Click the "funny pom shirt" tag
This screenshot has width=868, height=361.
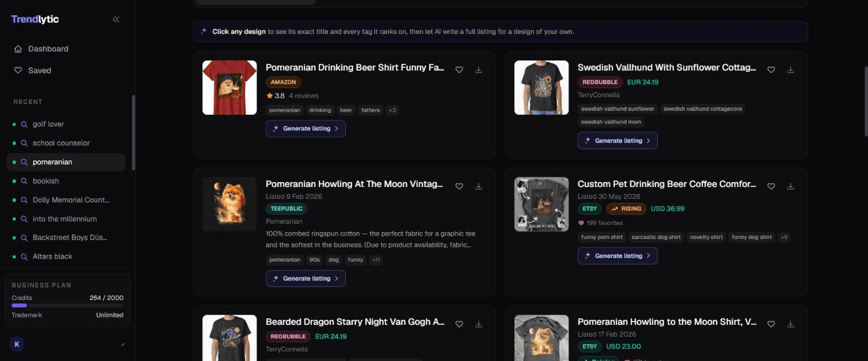pyautogui.click(x=602, y=237)
